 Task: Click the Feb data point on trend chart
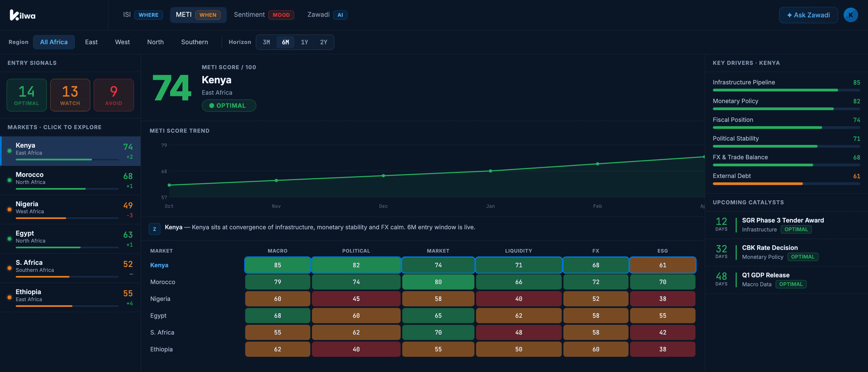[x=598, y=164]
